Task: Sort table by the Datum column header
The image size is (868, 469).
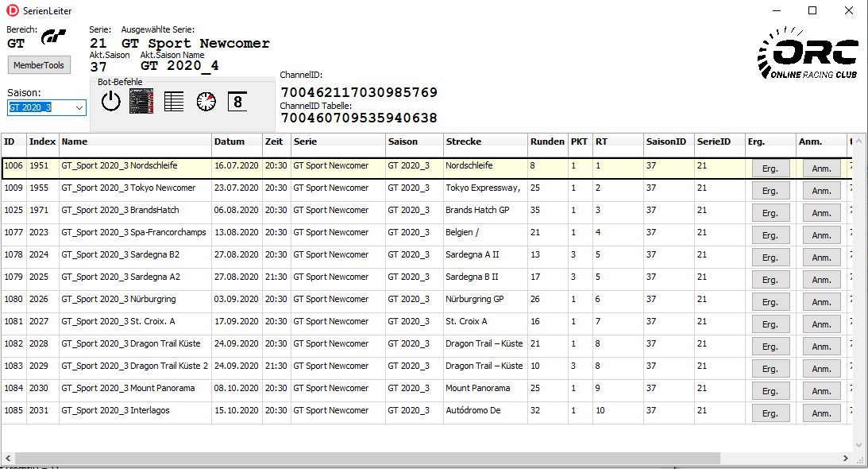Action: coord(237,141)
